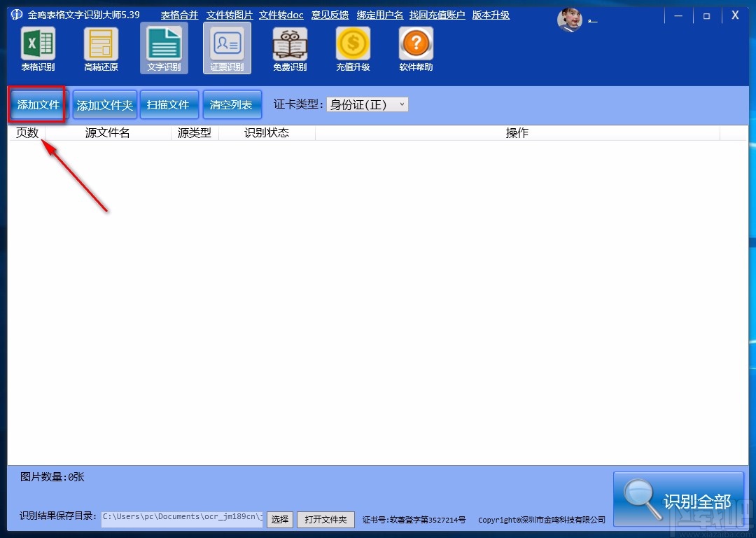Open the 身份证(正) card type dropdown
Screen dimensions: 756x538
click(x=367, y=104)
